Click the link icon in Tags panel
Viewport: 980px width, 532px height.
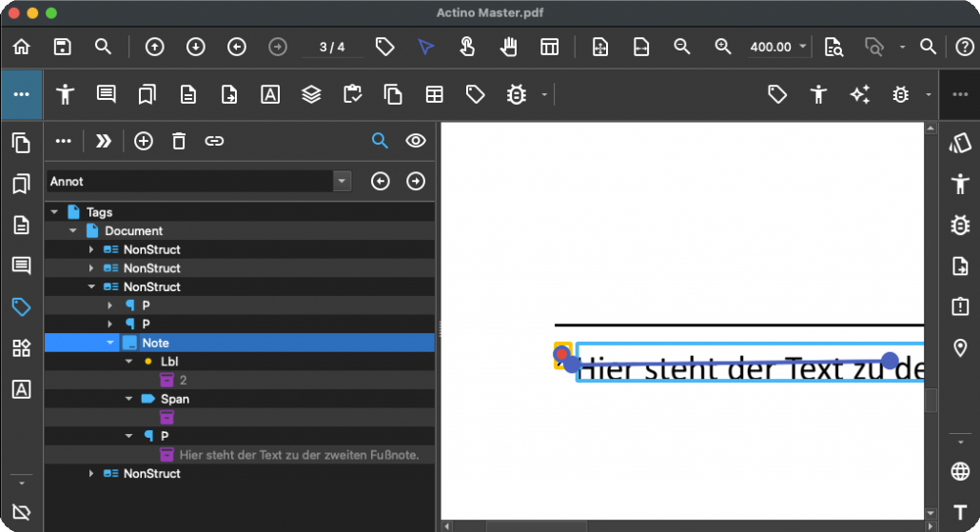pos(215,141)
